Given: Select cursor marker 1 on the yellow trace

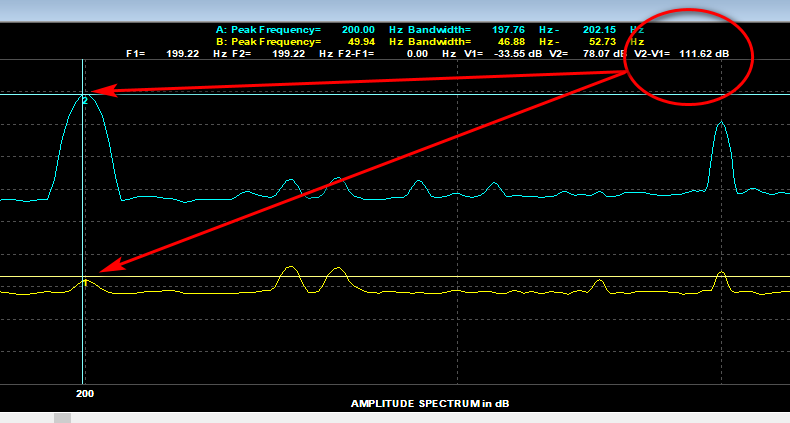Looking at the screenshot, I should pyautogui.click(x=85, y=283).
